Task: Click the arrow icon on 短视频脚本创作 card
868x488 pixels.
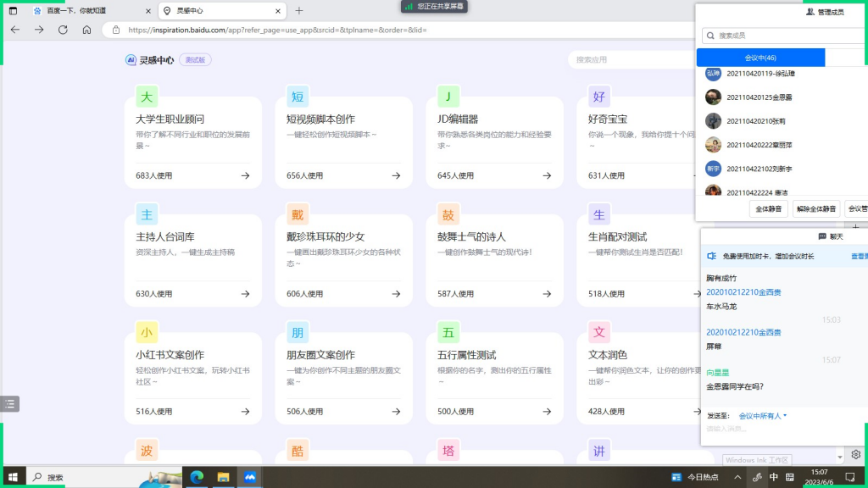Action: click(x=396, y=175)
